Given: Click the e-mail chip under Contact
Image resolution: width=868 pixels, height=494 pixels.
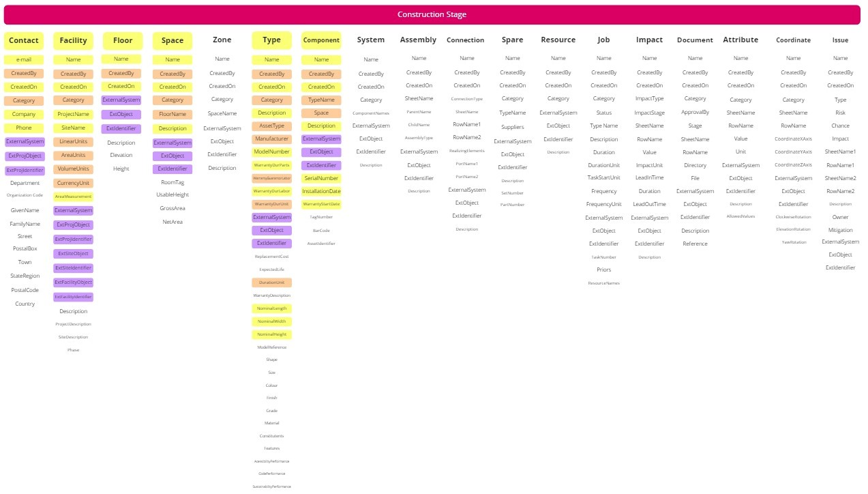Looking at the screenshot, I should click(24, 59).
